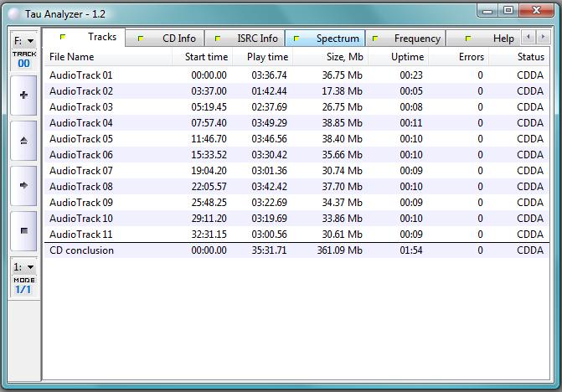
Task: Click the plus add-track button in sidebar
Action: click(23, 95)
